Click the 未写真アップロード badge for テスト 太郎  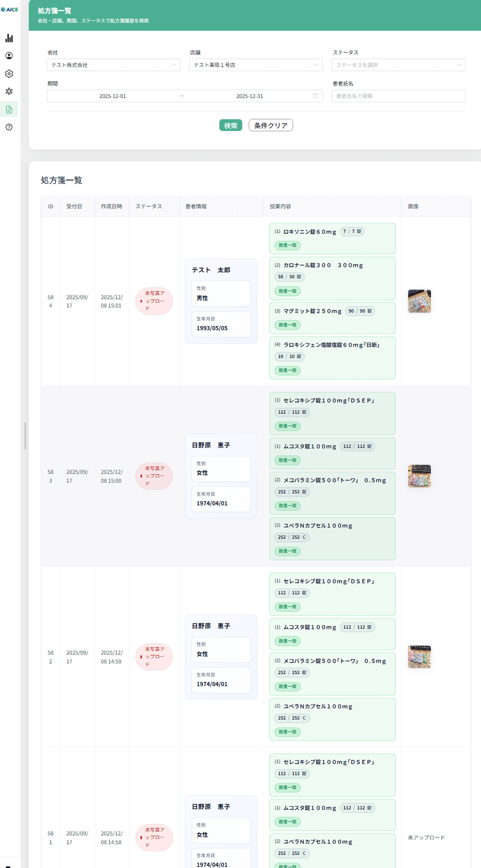tap(154, 301)
